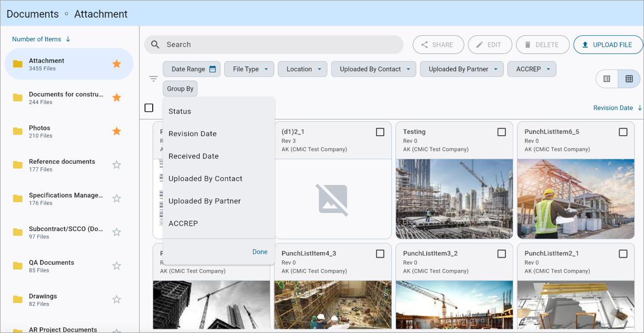Viewport: 644px width, 333px height.
Task: Group by Status option
Action: click(218, 111)
